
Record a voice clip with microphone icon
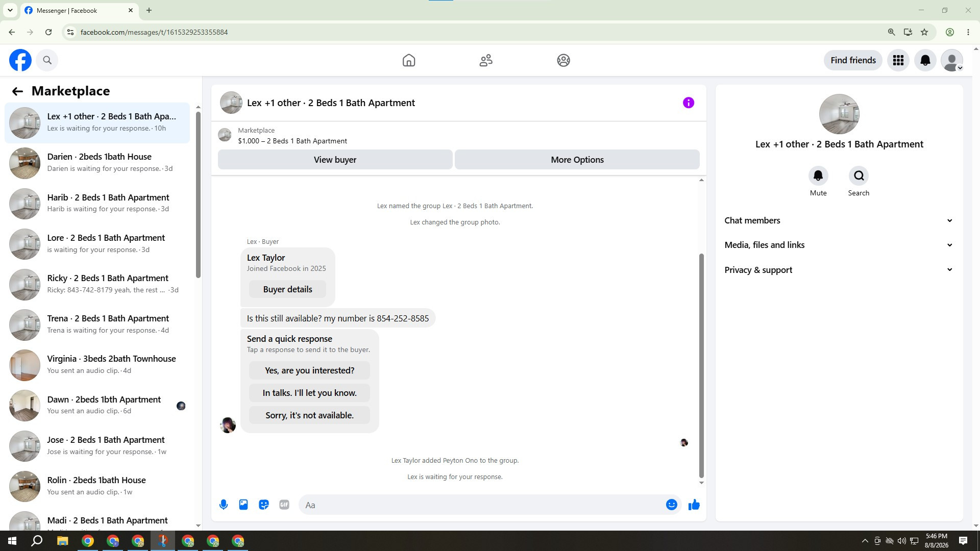224,505
